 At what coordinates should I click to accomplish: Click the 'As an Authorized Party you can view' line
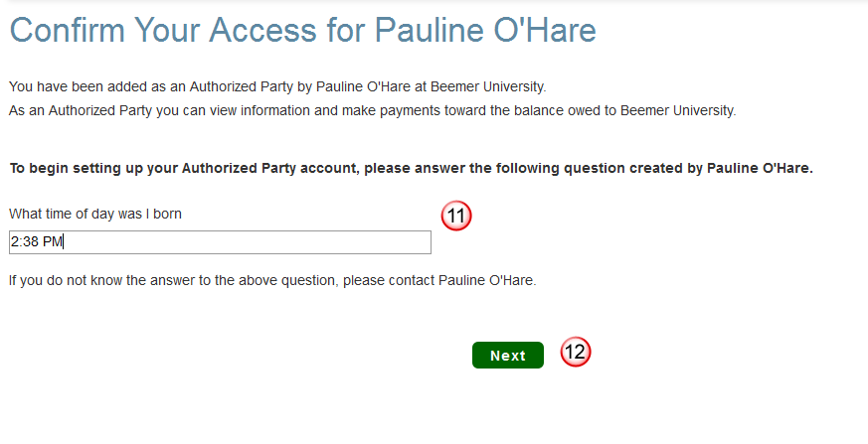[x=372, y=110]
